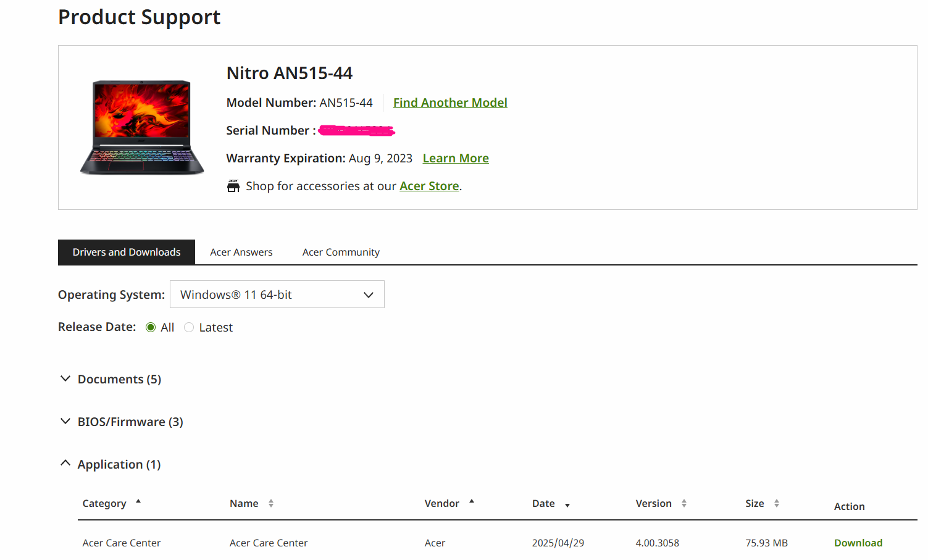This screenshot has width=928, height=560.
Task: Download the Acer Care Center application
Action: coord(858,543)
